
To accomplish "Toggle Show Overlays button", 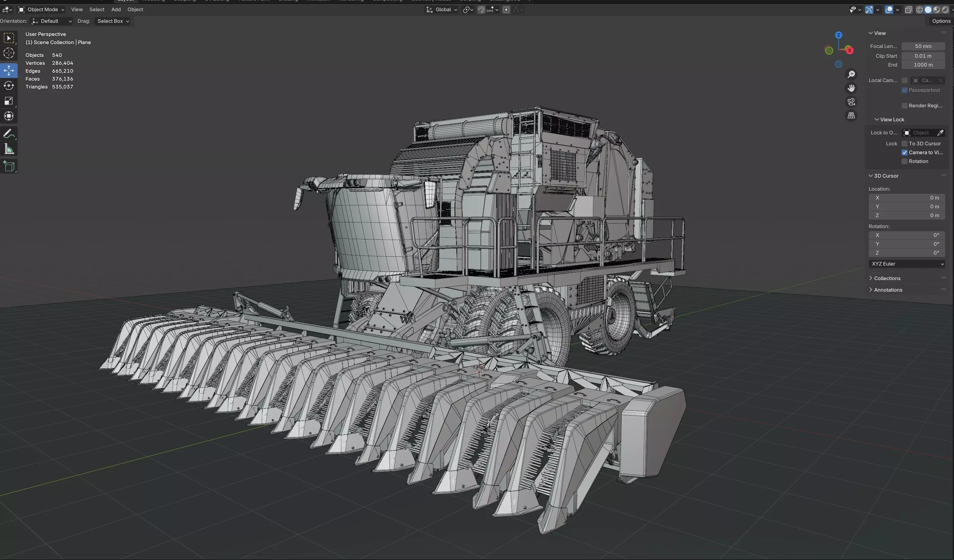I will pos(889,10).
